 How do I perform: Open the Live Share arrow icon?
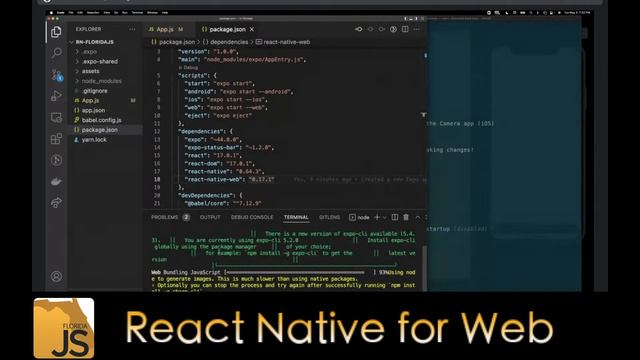click(x=56, y=202)
